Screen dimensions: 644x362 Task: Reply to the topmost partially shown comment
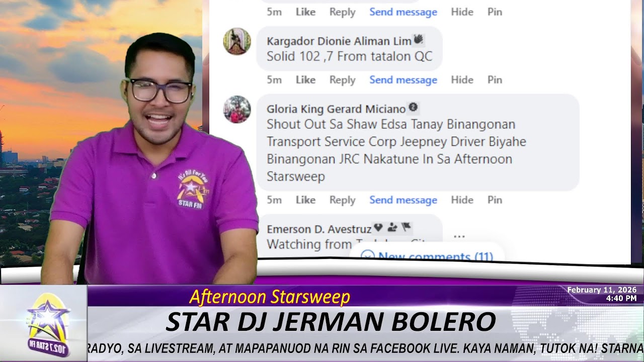pyautogui.click(x=343, y=12)
